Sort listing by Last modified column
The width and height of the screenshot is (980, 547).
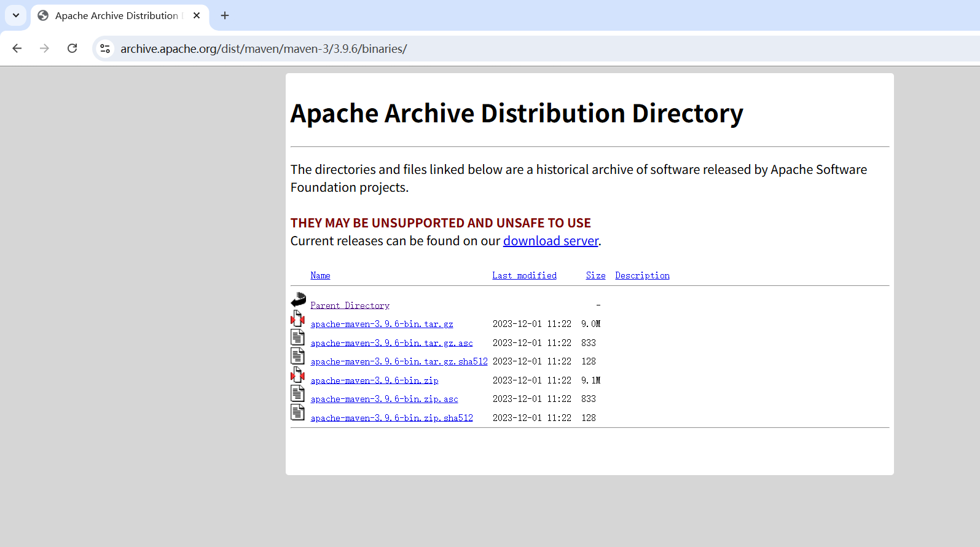(524, 275)
